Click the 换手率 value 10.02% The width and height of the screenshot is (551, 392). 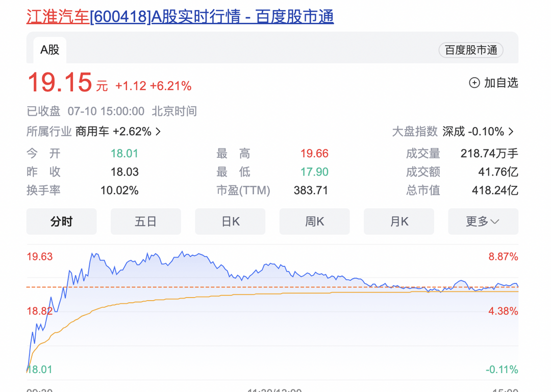tap(119, 190)
